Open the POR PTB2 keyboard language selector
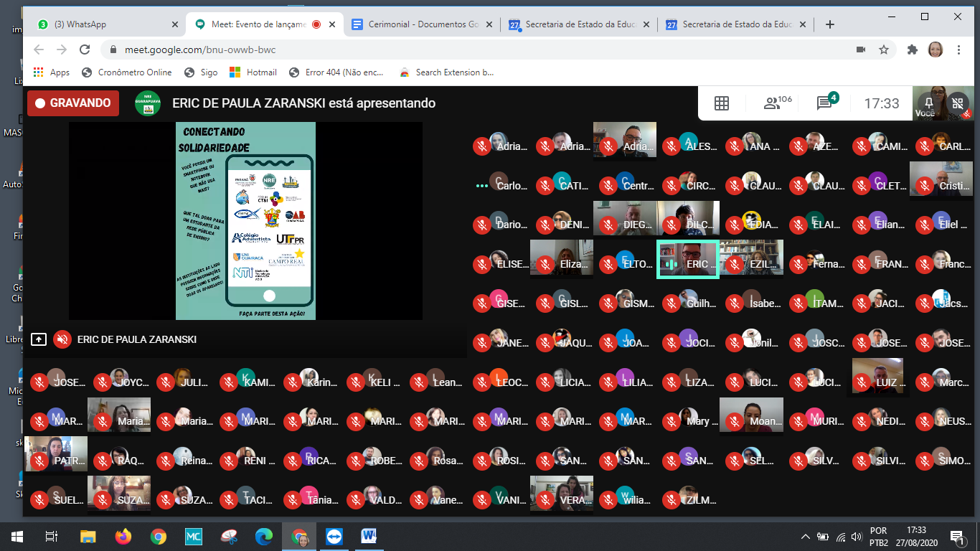The width and height of the screenshot is (980, 551). tap(878, 537)
